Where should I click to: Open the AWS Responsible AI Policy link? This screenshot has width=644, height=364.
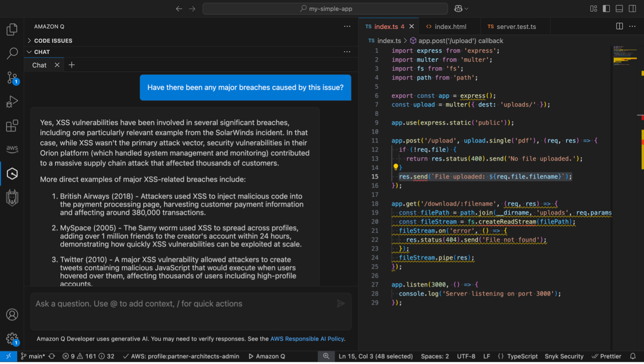tap(307, 339)
